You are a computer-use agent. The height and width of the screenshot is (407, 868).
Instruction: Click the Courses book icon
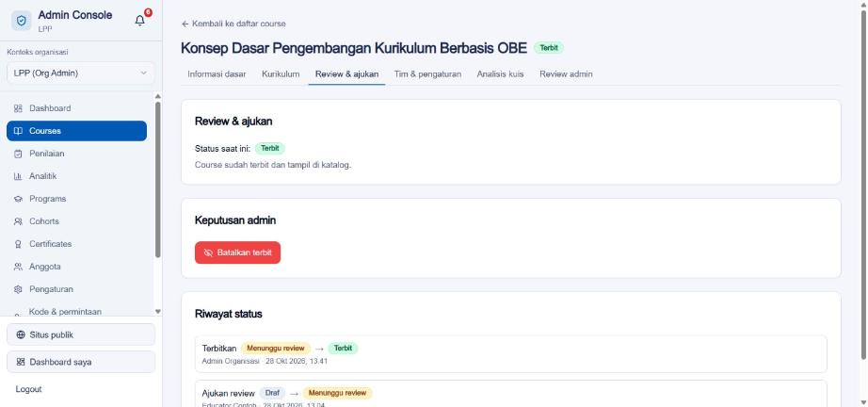18,131
